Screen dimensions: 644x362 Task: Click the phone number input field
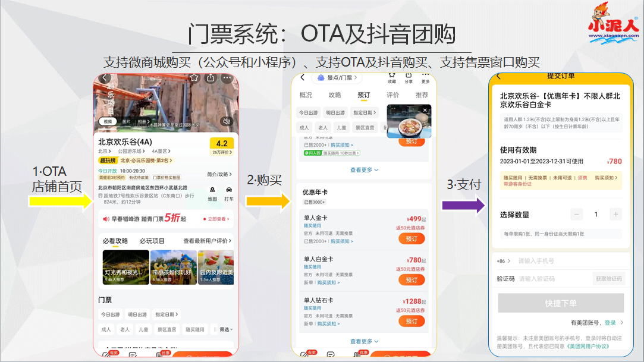(x=535, y=261)
